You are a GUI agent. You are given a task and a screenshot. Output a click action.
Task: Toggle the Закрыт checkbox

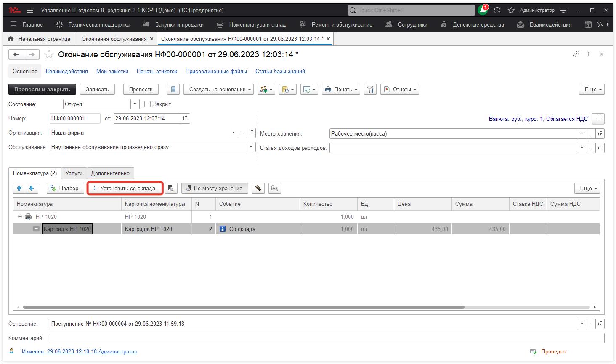click(147, 104)
